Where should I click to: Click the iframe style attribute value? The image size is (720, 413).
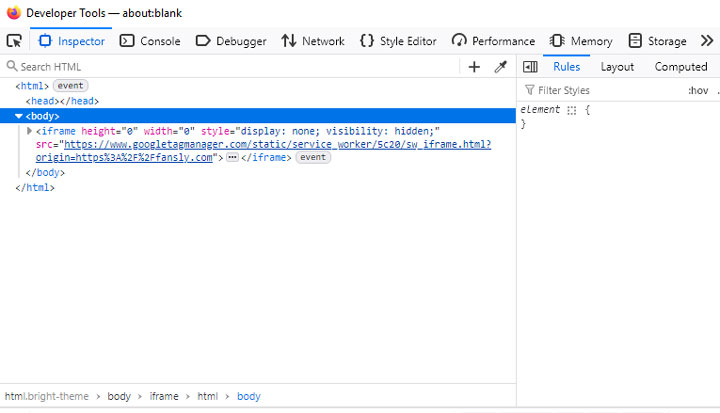tap(338, 131)
